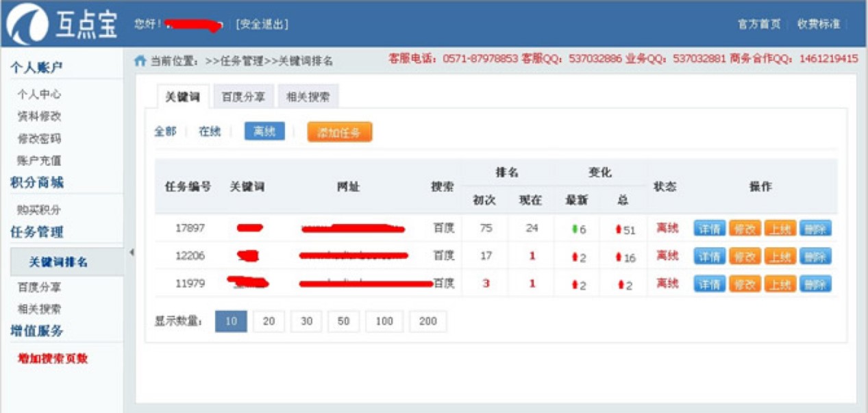Screen dimensions: 868x413
Task: Switch to the 关键词 tab
Action: [x=182, y=97]
